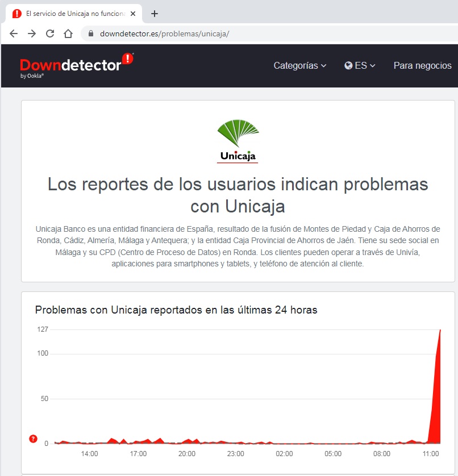Image resolution: width=458 pixels, height=476 pixels.
Task: Open the Para negocios link
Action: [x=422, y=65]
